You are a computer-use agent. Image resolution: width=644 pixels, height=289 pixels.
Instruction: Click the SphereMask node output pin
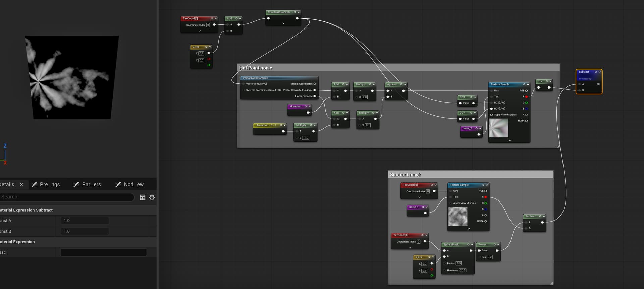pos(471,250)
